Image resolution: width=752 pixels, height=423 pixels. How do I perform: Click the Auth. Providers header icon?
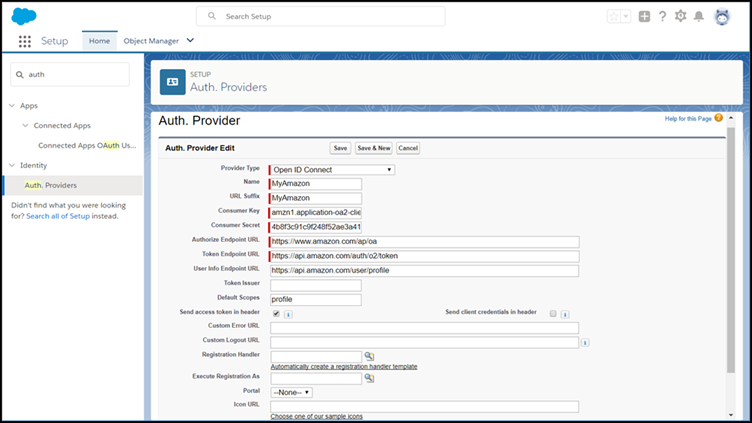click(x=173, y=82)
